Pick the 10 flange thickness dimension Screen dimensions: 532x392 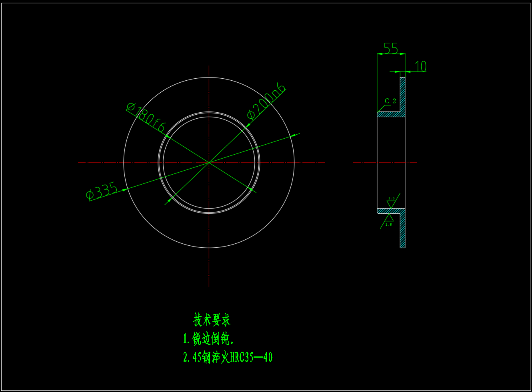tap(420, 66)
